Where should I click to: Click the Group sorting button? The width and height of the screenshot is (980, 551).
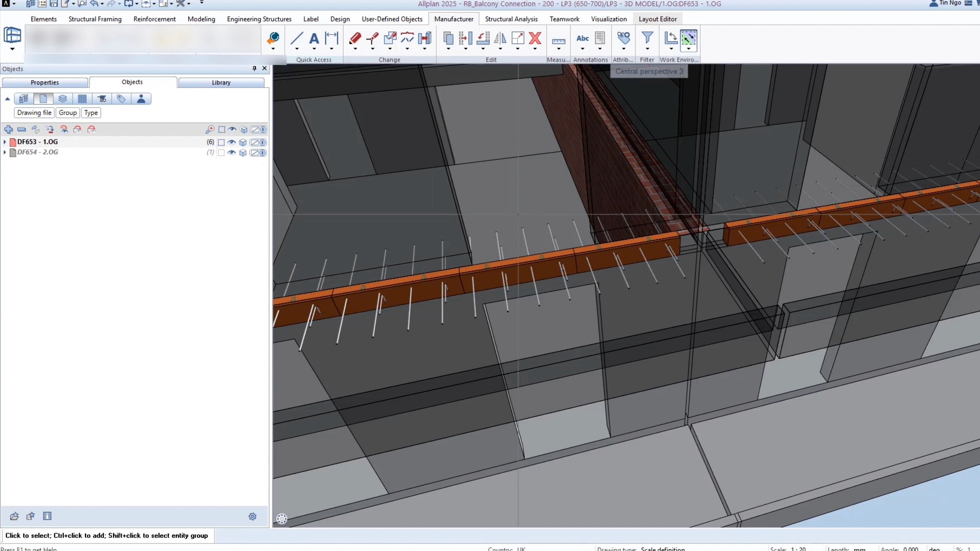tap(68, 112)
